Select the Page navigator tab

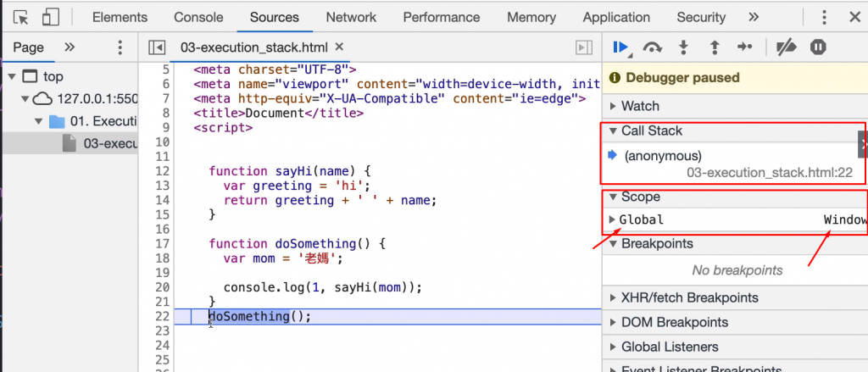pos(28,47)
